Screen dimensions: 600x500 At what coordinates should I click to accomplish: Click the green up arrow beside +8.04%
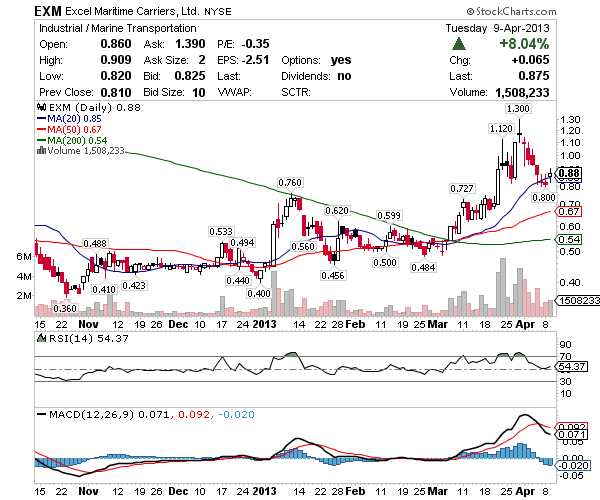pyautogui.click(x=459, y=45)
